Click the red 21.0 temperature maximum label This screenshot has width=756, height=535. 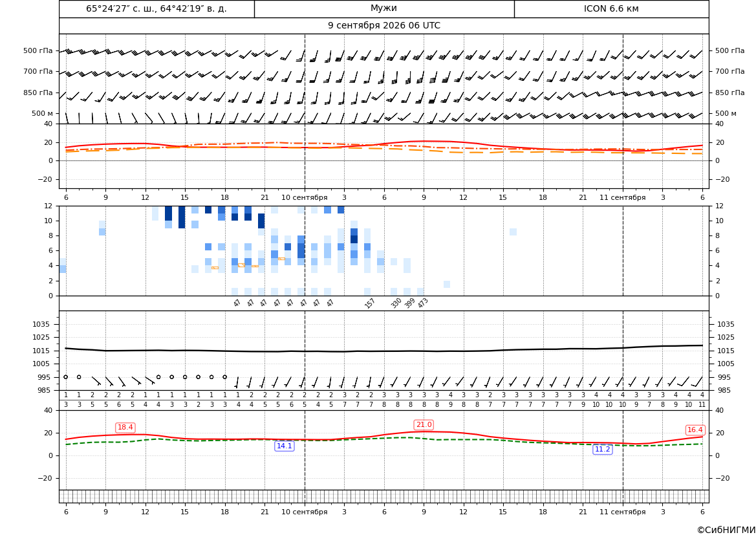tap(424, 424)
